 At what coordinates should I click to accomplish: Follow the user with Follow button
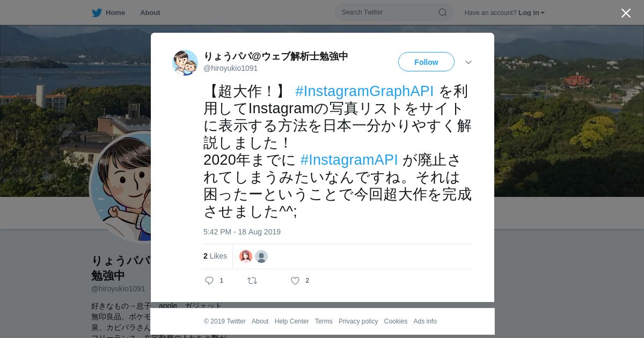click(x=426, y=62)
